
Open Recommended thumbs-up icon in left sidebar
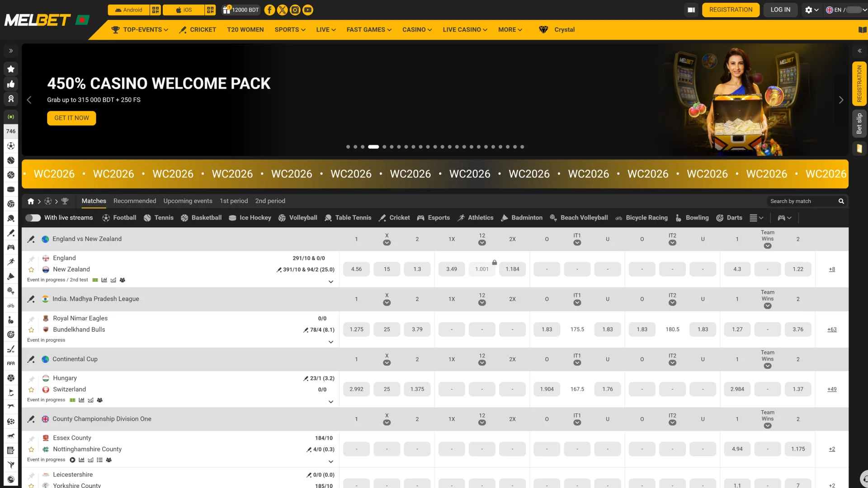pos(11,84)
